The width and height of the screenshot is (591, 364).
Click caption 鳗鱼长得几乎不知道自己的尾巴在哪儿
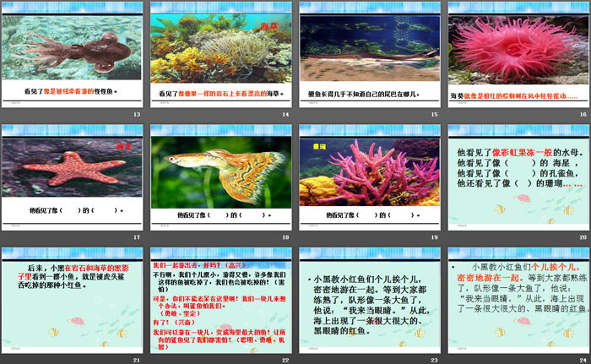[x=363, y=94]
